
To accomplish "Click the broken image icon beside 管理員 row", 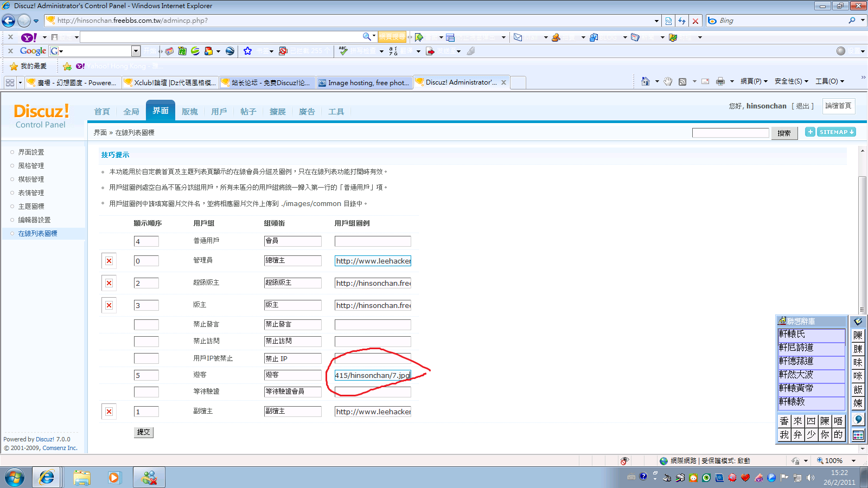I will click(x=109, y=261).
